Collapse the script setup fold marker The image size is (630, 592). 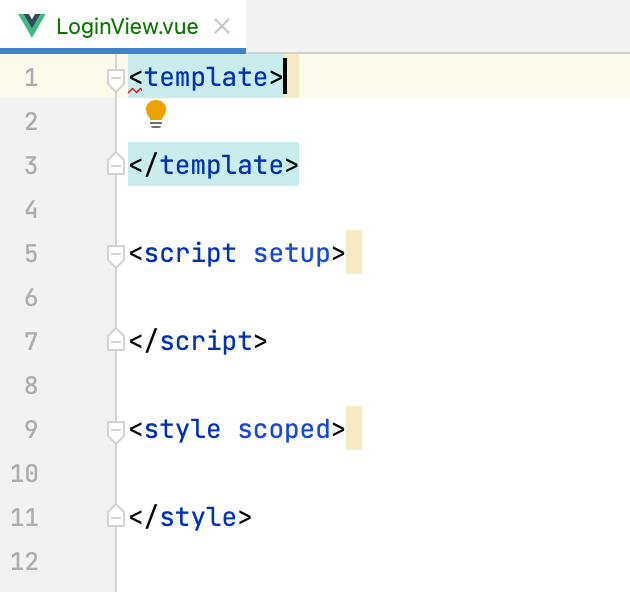coord(116,256)
